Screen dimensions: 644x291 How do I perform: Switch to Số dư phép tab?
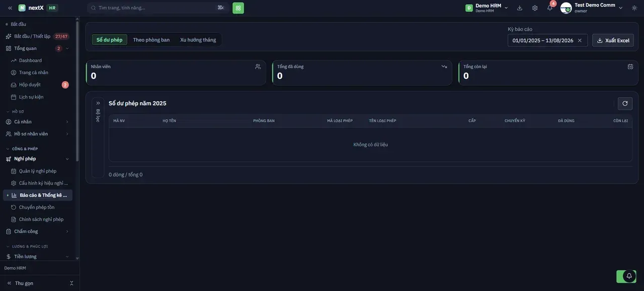[x=110, y=40]
